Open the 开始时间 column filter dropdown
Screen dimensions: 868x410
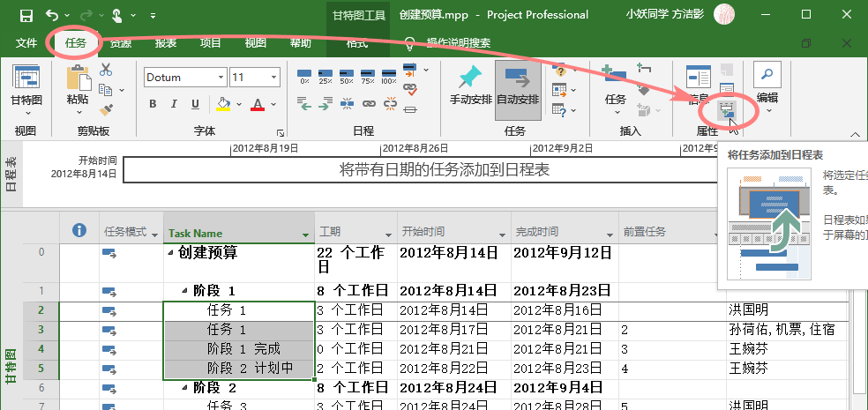(502, 234)
